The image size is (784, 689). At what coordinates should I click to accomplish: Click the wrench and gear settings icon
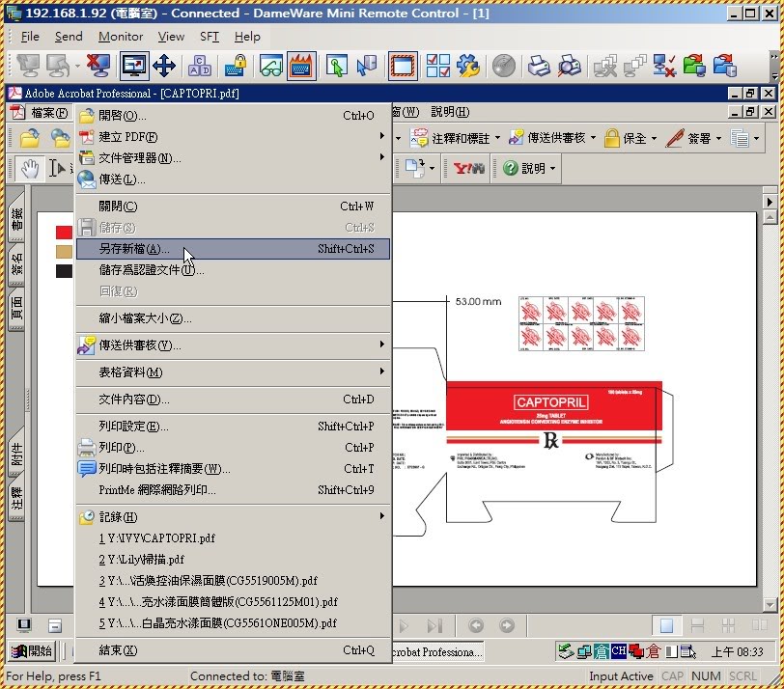[468, 66]
